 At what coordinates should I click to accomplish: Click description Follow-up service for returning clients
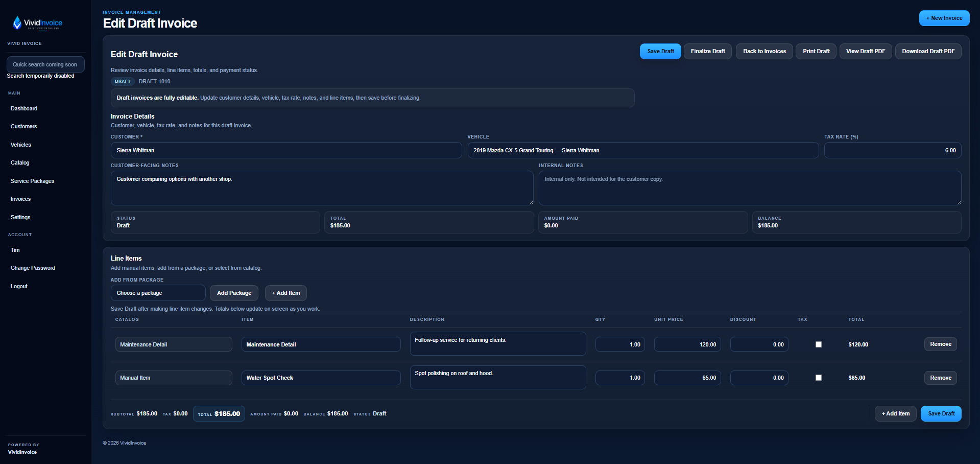(x=498, y=344)
